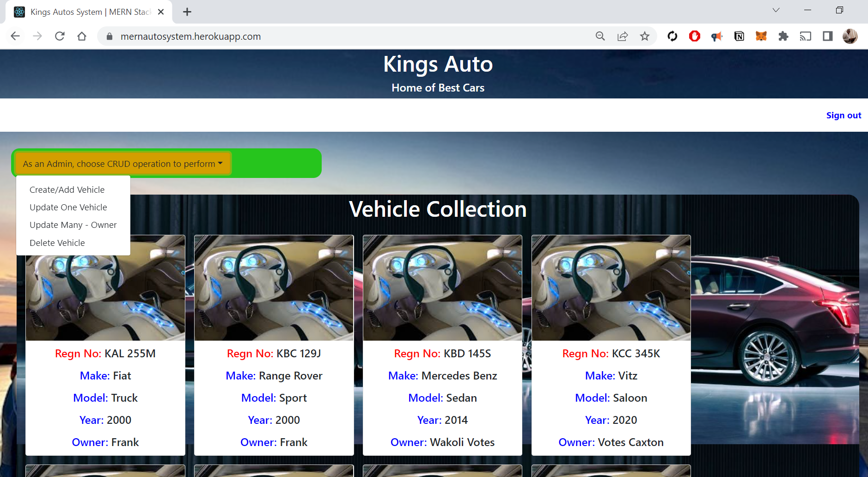Click the address bar URL

[x=190, y=37]
